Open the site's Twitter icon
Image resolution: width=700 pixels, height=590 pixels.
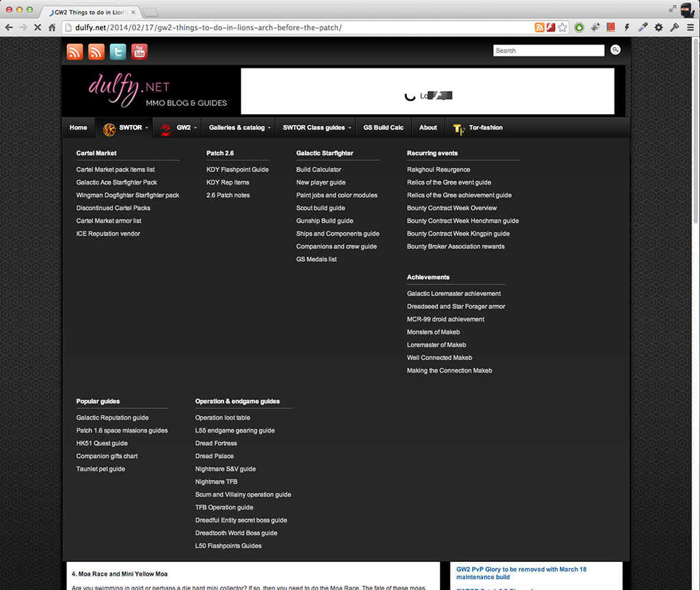pos(118,52)
